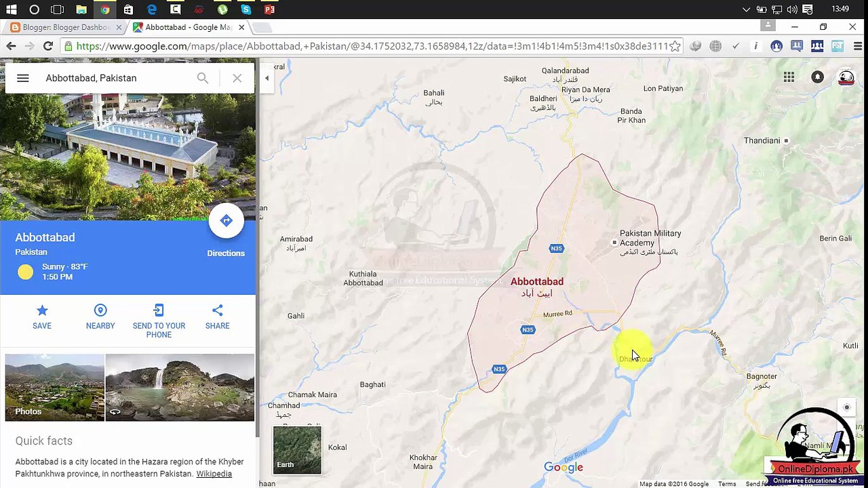Click the Chrome profile user button
This screenshot has width=868, height=488.
pos(768,26)
